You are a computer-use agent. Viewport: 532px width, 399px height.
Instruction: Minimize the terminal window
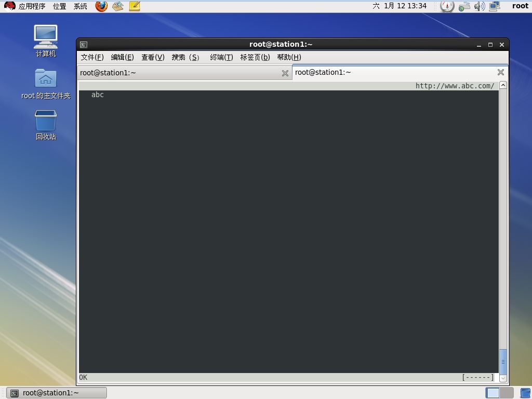click(478, 45)
